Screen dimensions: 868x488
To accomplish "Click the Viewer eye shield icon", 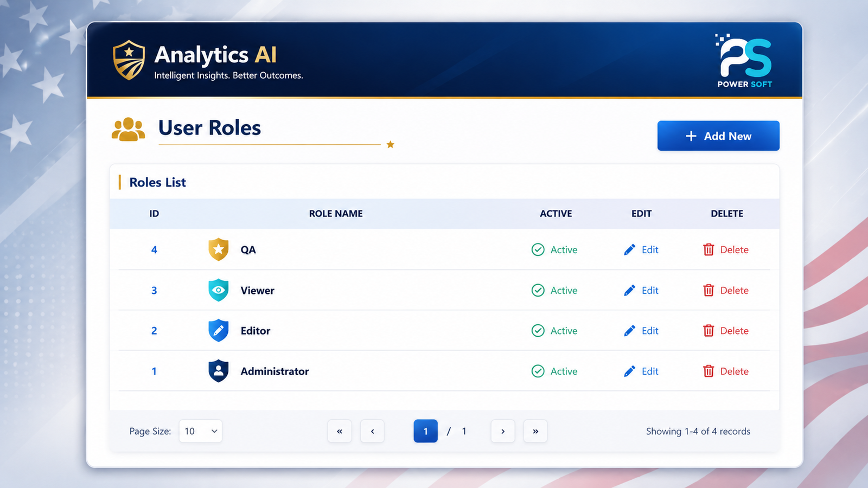I will [x=218, y=290].
